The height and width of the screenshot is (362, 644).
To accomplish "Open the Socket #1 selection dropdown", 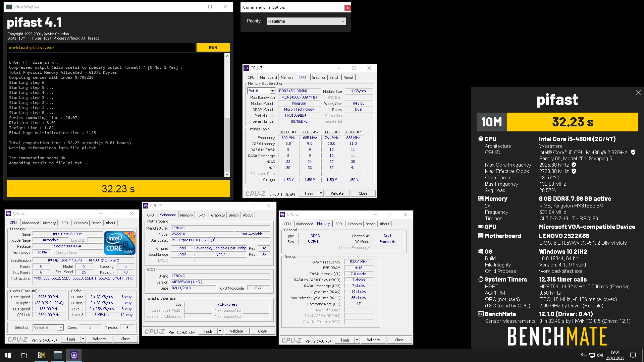I will (x=48, y=327).
